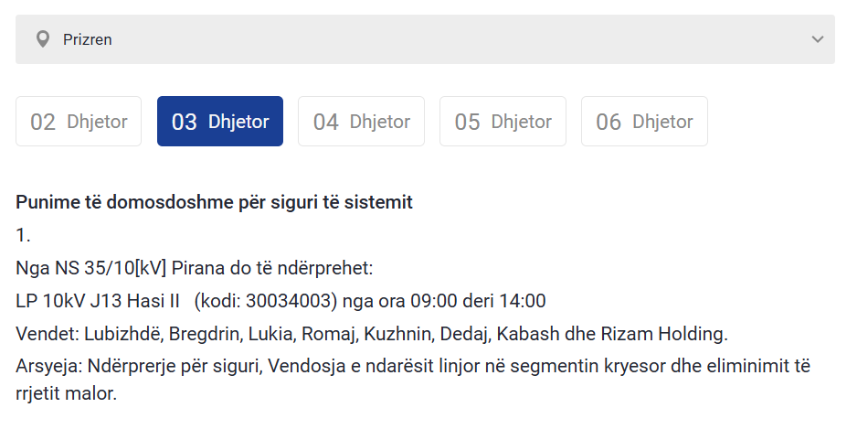This screenshot has height=429, width=868.
Task: Open the 04 Dhjetor date tab
Action: click(361, 122)
